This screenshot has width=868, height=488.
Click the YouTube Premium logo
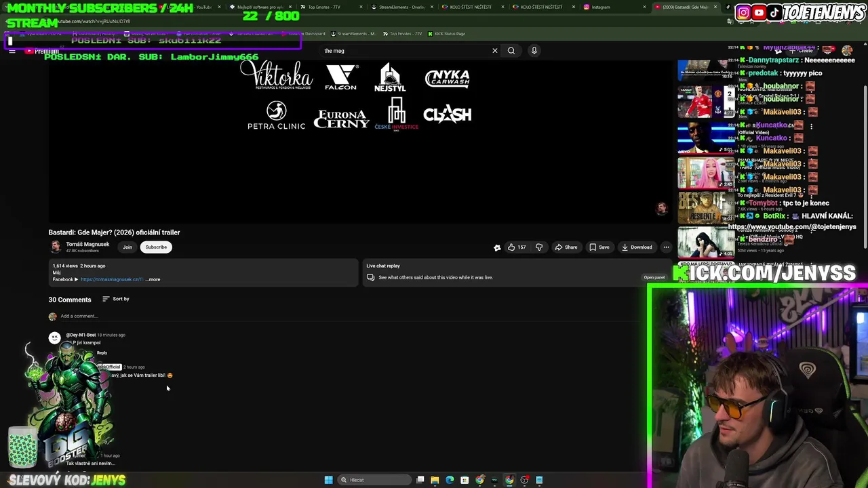(42, 51)
